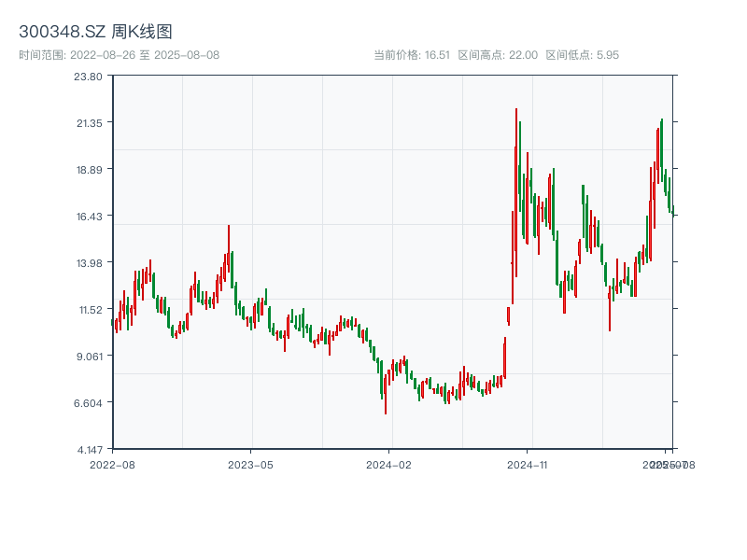747x560 pixels.
Task: Click the 23.80 y-axis label
Action: [88, 77]
